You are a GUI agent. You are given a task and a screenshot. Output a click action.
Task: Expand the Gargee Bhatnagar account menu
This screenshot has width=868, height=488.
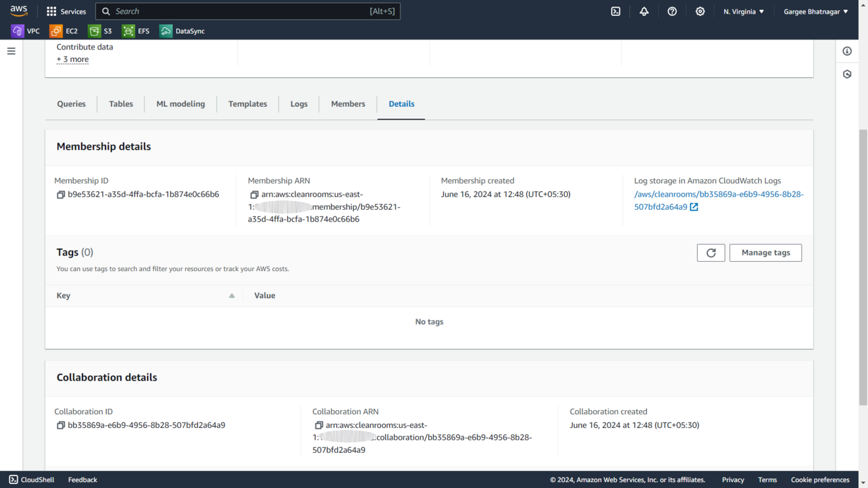pyautogui.click(x=815, y=11)
